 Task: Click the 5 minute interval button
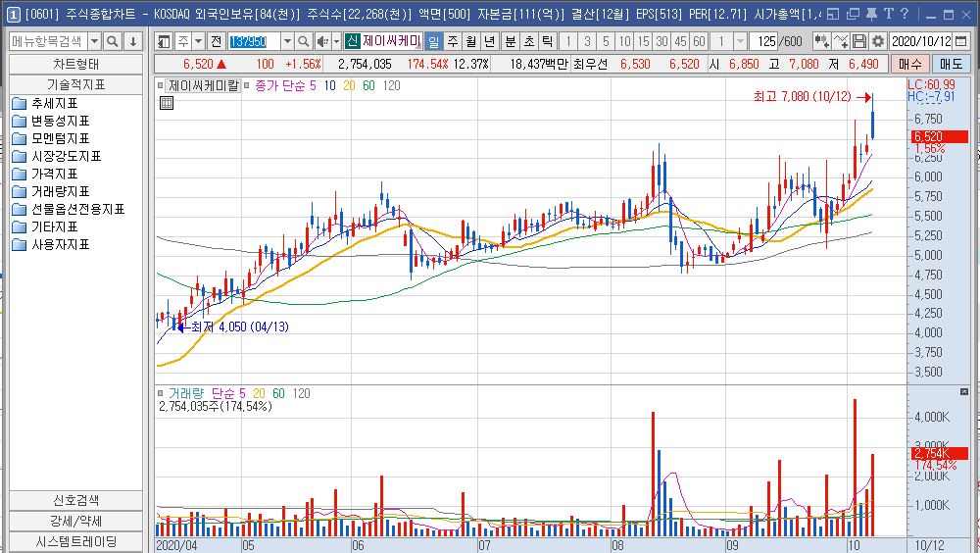pos(606,42)
